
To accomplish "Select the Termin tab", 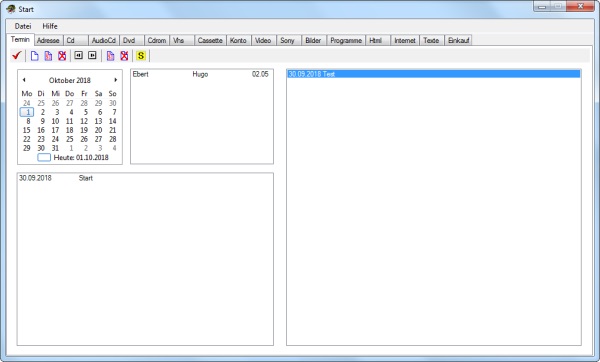I will 20,39.
